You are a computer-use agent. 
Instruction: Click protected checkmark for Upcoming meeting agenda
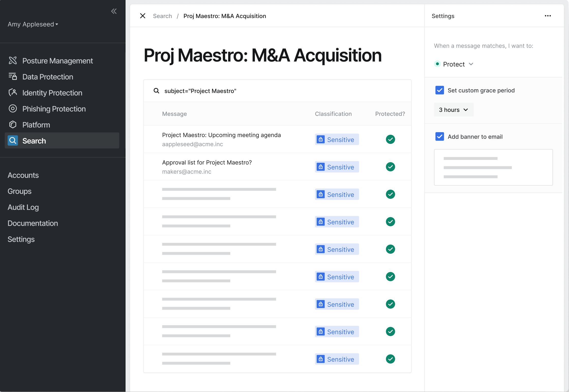390,139
